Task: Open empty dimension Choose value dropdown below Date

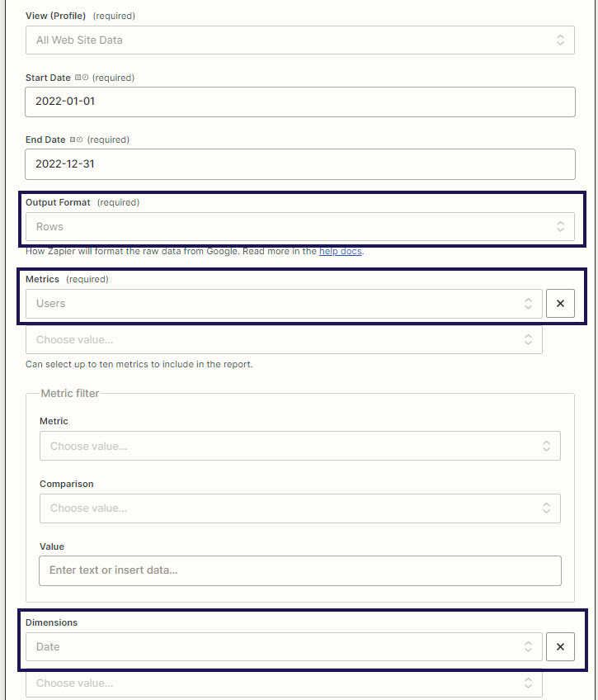Action: 284,683
